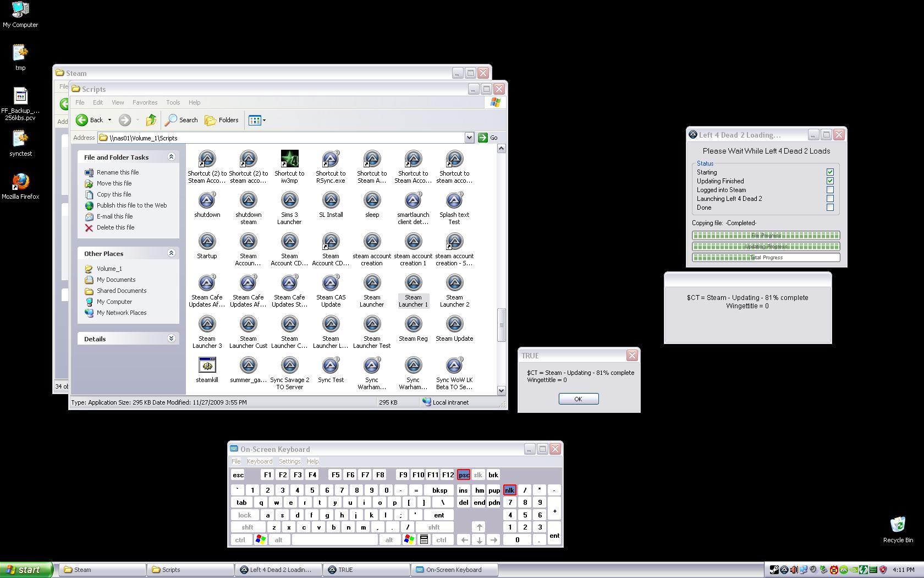This screenshot has height=578, width=924.
Task: Select the synctest desktop icon
Action: point(20,143)
